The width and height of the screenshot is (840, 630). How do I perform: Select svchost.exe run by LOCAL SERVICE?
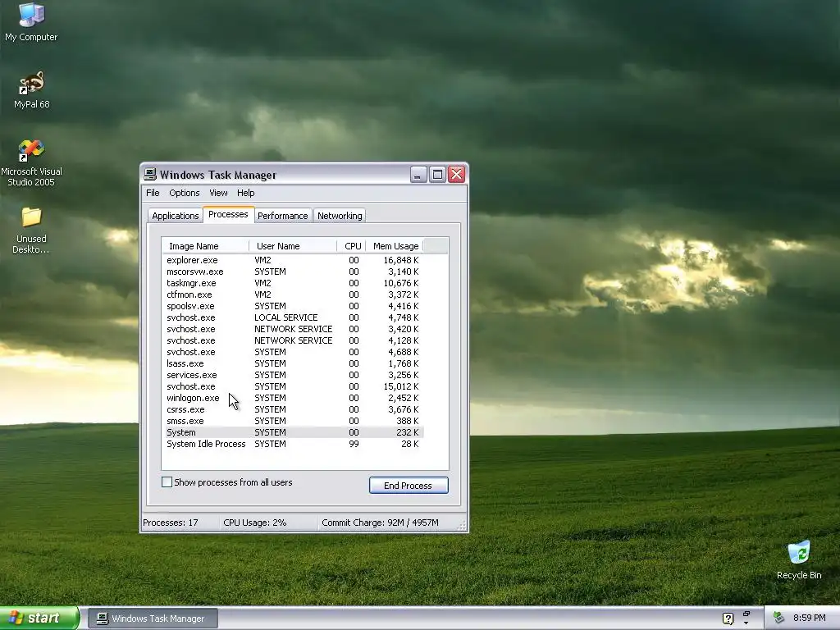(x=293, y=317)
